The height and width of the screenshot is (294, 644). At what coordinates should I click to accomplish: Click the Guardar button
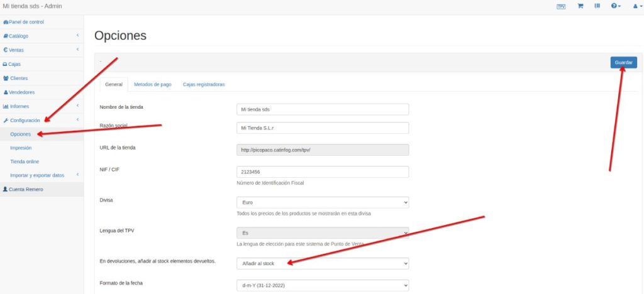tap(623, 63)
